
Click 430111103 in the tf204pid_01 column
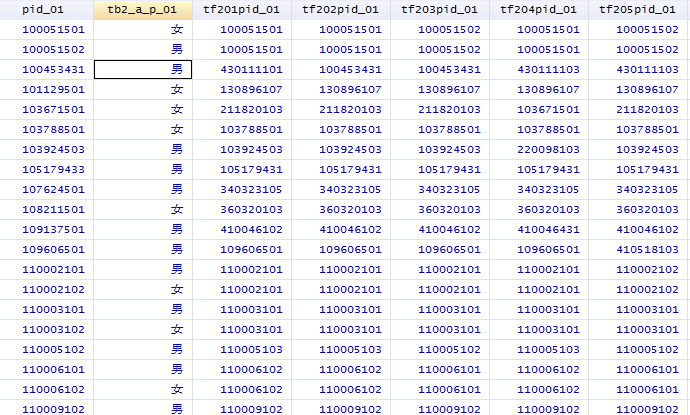coord(539,70)
